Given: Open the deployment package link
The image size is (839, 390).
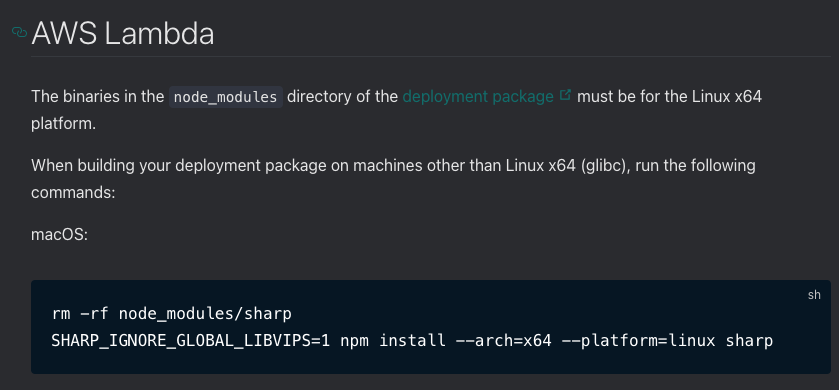Looking at the screenshot, I should (x=478, y=97).
